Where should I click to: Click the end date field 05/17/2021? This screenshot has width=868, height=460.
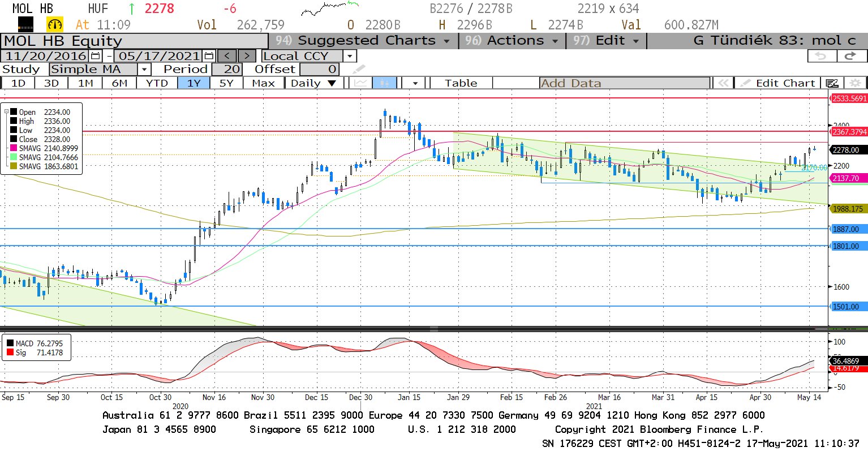coord(159,56)
